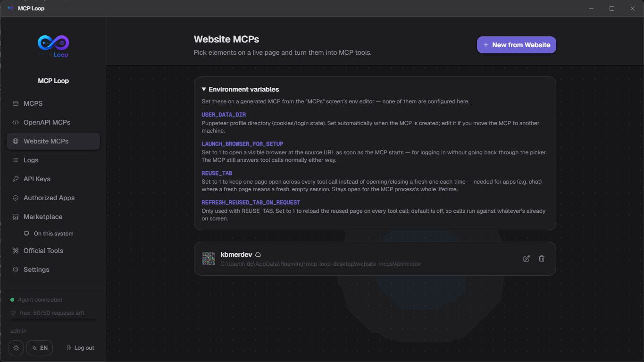Delete the kbmerdev website MCP
644x362 pixels.
(542, 259)
